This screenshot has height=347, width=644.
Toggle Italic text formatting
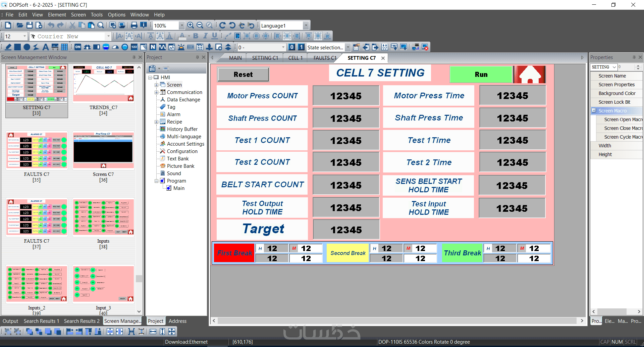[205, 36]
